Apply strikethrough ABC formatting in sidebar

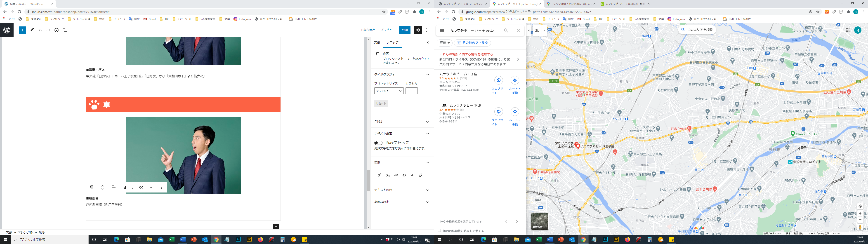tap(396, 175)
